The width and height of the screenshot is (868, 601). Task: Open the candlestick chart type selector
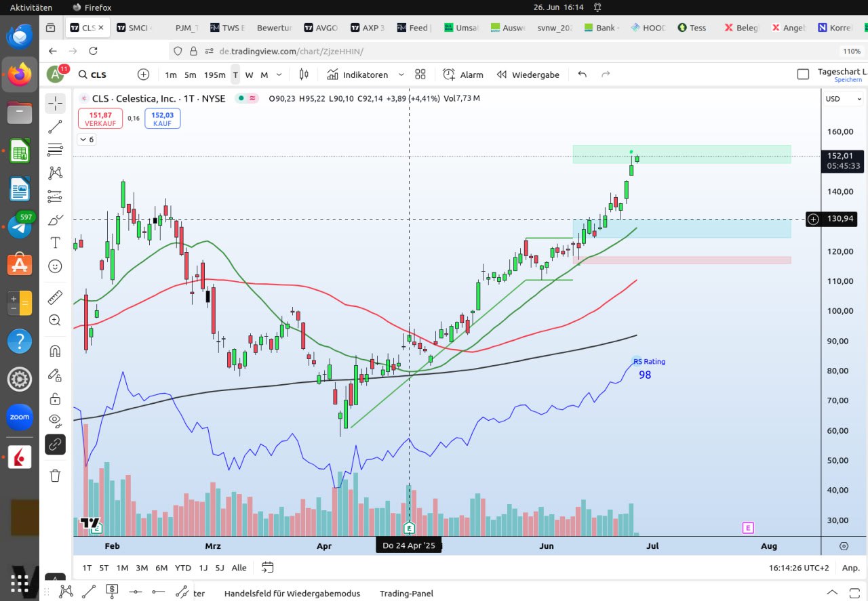pos(304,75)
